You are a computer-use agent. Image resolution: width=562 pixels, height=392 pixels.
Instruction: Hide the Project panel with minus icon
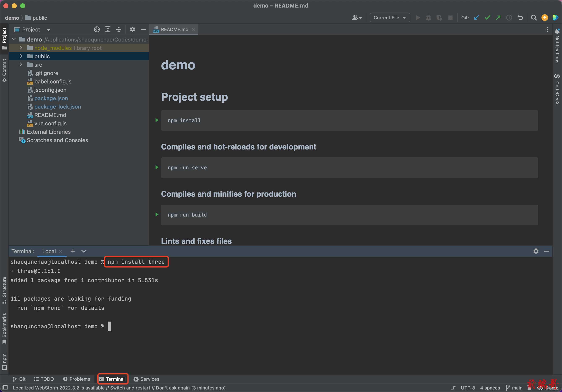pos(143,30)
